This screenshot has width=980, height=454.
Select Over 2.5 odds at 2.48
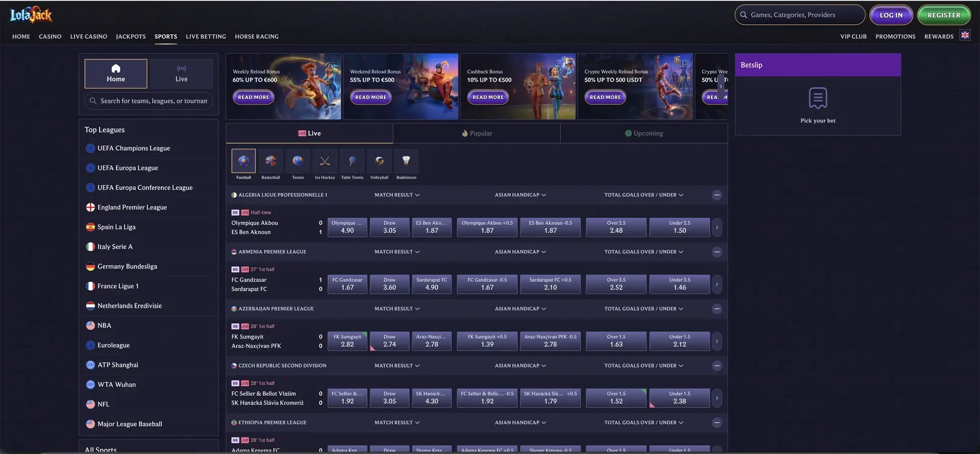[x=616, y=227]
